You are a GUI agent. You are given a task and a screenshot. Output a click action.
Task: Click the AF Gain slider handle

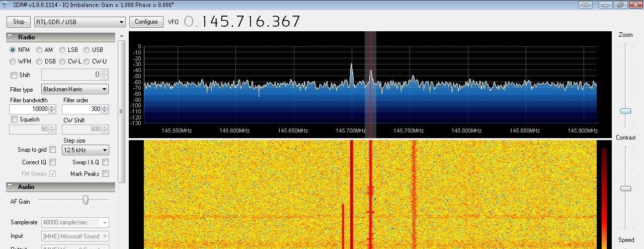tap(86, 200)
